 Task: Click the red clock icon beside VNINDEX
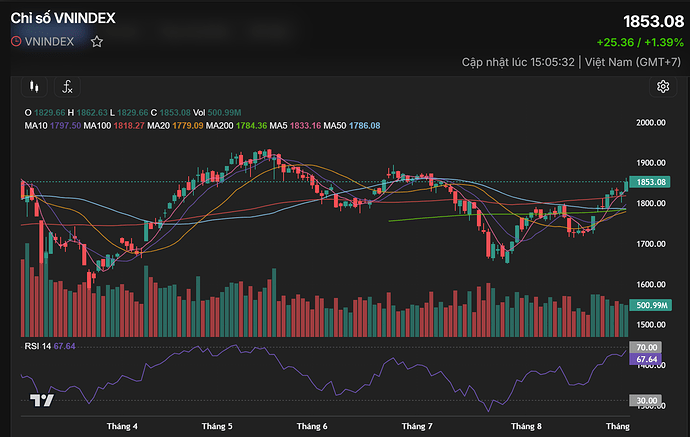click(x=16, y=41)
